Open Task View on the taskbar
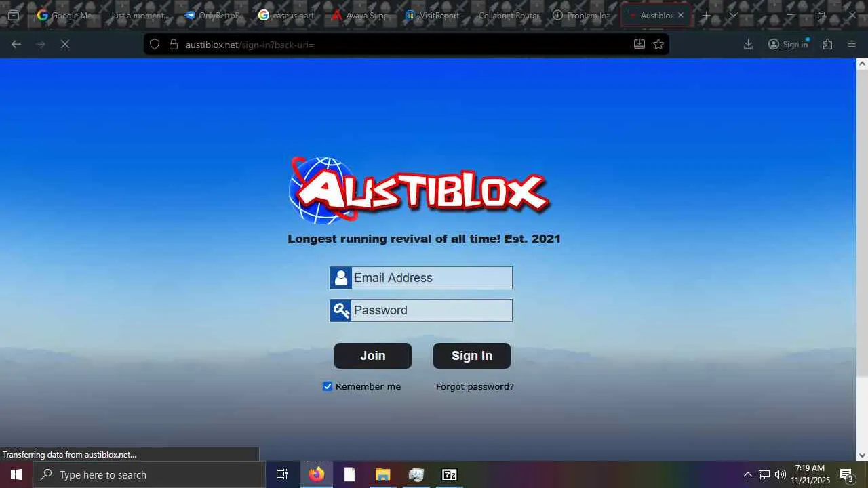 click(282, 474)
